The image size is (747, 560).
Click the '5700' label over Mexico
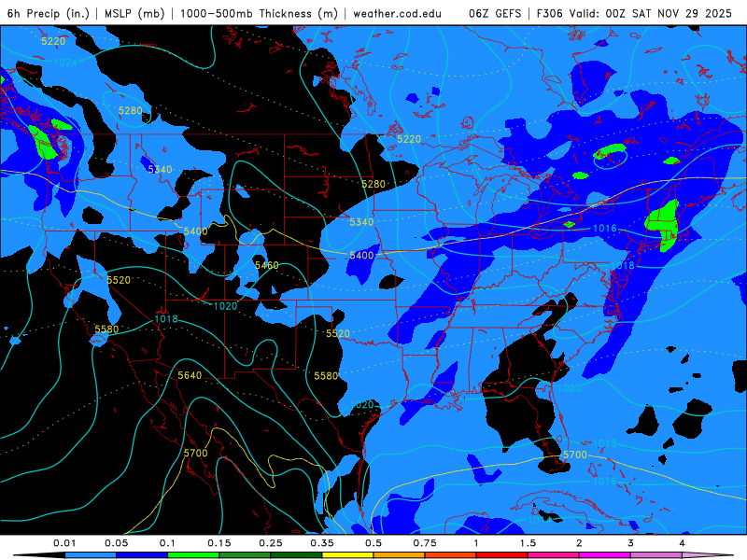pyautogui.click(x=196, y=453)
